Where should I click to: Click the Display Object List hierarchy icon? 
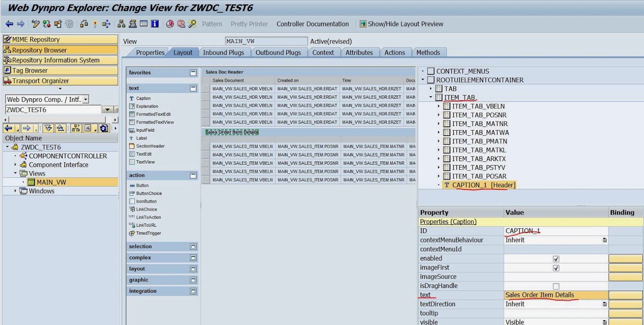[x=121, y=24]
